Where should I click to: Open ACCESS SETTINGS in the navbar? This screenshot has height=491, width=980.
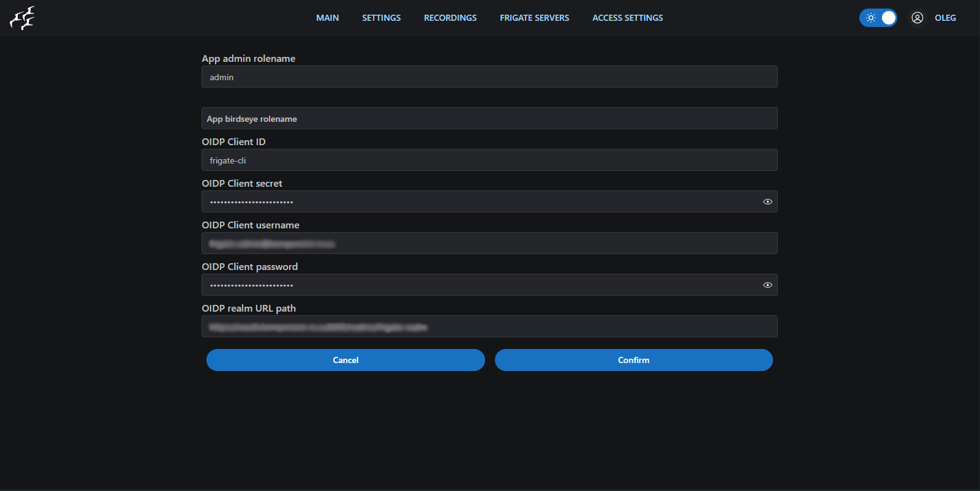pyautogui.click(x=627, y=18)
